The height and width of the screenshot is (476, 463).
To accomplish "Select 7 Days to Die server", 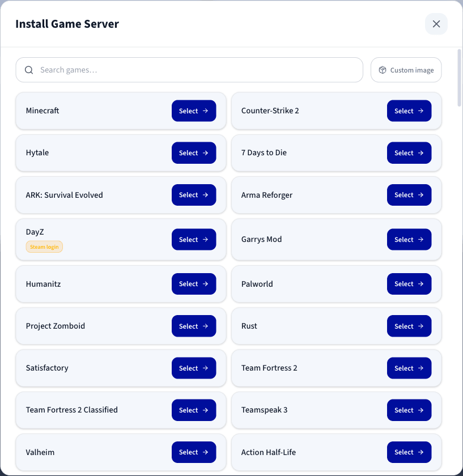I will (x=409, y=152).
